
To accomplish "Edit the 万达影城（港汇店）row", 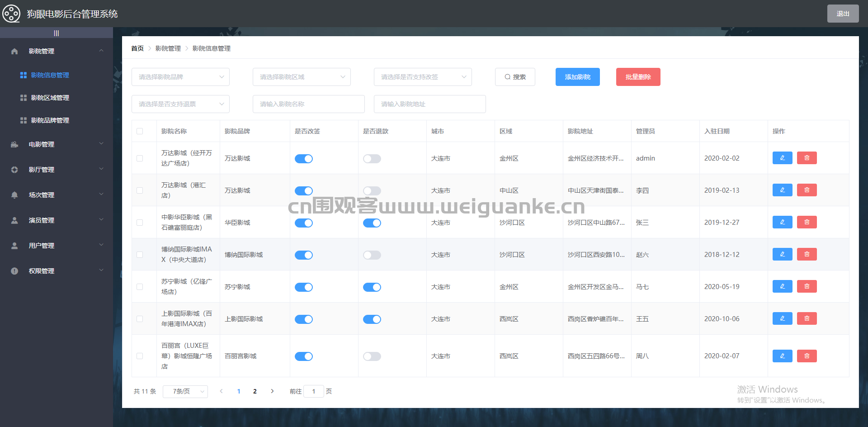I will (x=783, y=190).
